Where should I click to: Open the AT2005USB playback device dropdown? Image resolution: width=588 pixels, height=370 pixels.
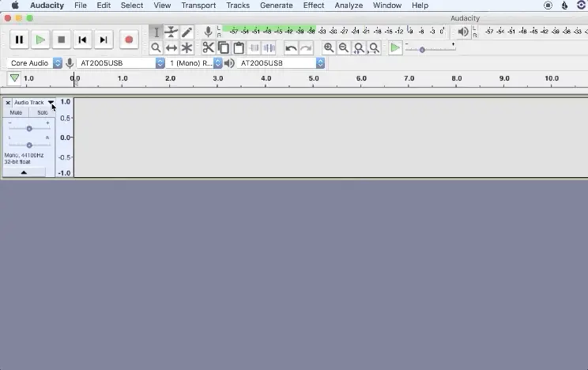coord(281,63)
